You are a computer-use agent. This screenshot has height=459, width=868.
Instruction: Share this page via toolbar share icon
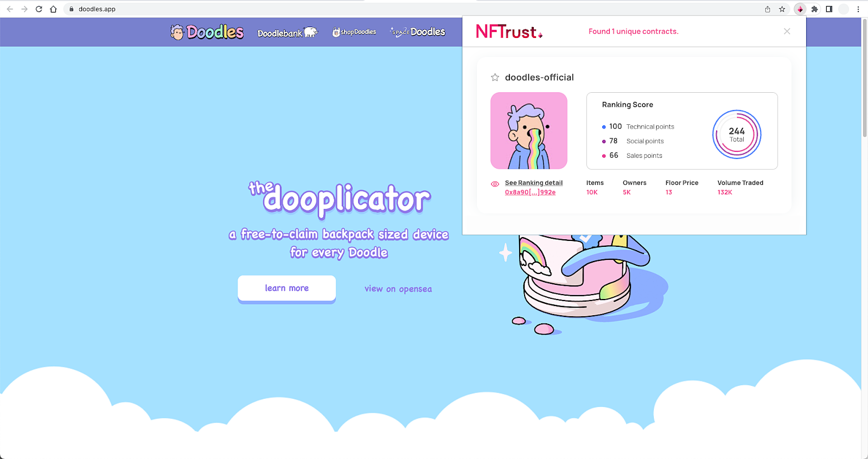click(768, 9)
